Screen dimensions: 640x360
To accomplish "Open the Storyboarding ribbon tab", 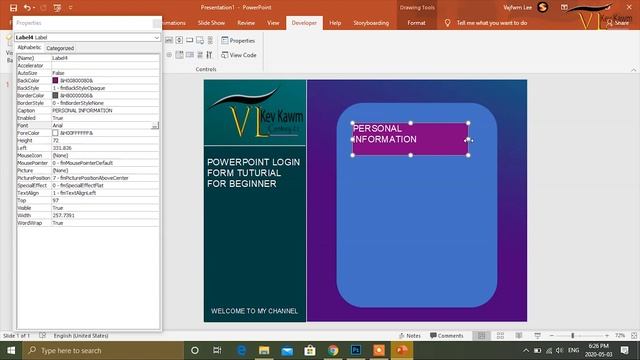I will (371, 23).
